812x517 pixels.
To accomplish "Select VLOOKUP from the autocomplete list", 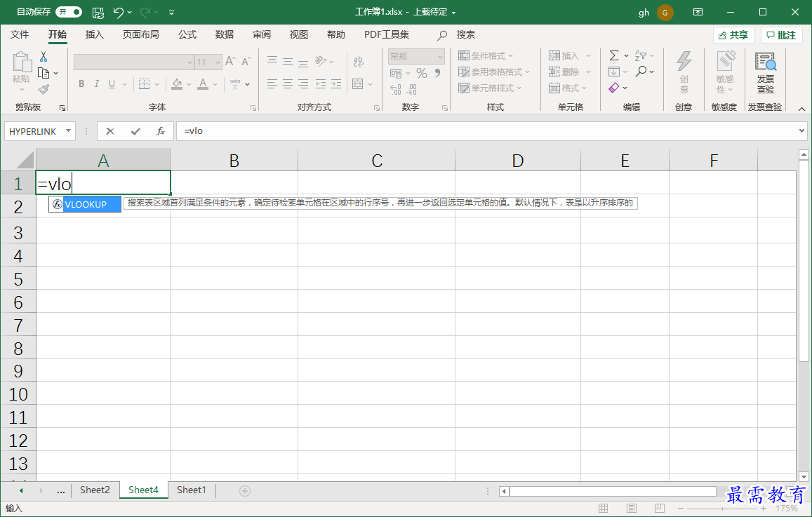I will [86, 204].
